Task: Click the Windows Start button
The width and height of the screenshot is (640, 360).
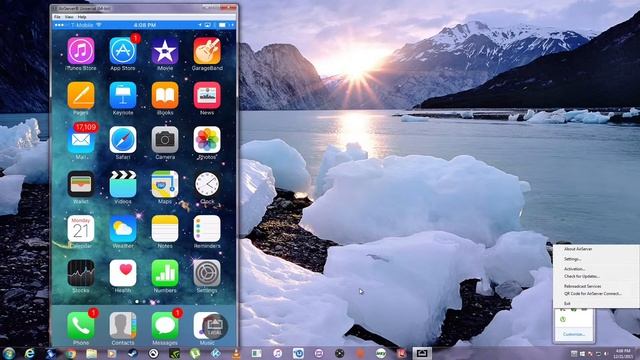Action: [x=9, y=353]
